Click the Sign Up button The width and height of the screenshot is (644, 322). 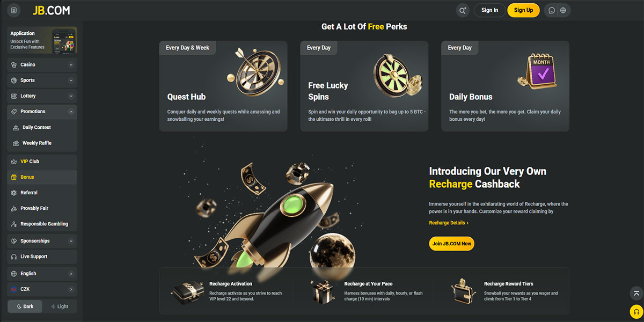pyautogui.click(x=523, y=10)
